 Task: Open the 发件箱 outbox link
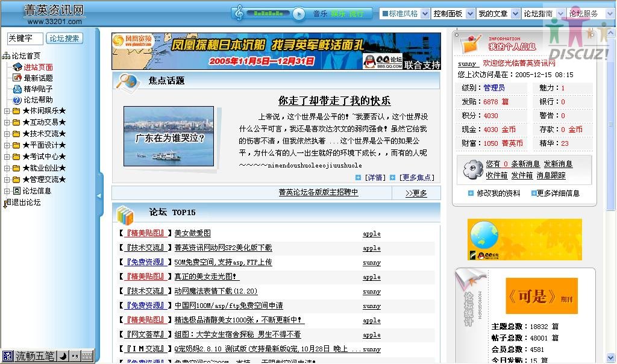click(522, 175)
